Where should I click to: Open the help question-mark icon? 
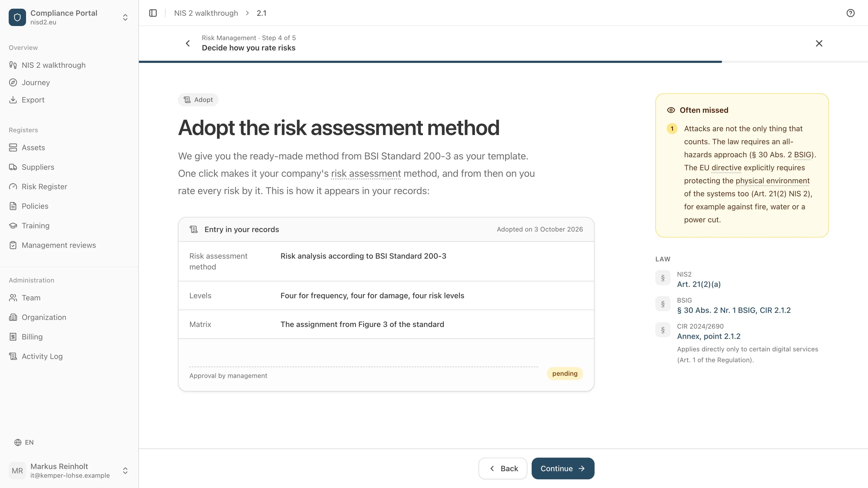850,13
